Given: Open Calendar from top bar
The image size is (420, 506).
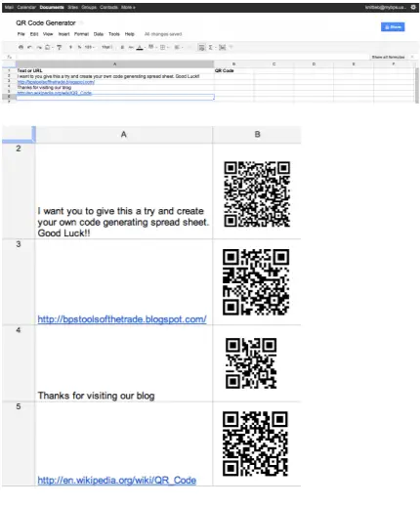Looking at the screenshot, I should pos(26,7).
